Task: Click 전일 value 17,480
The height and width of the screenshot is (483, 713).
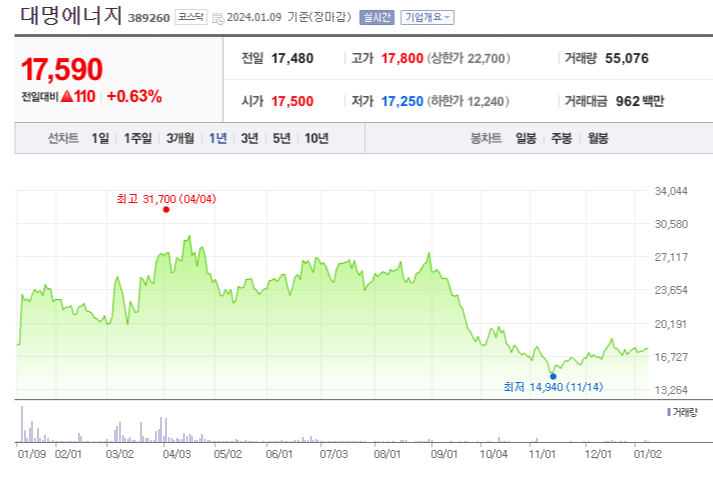Action: (x=292, y=58)
